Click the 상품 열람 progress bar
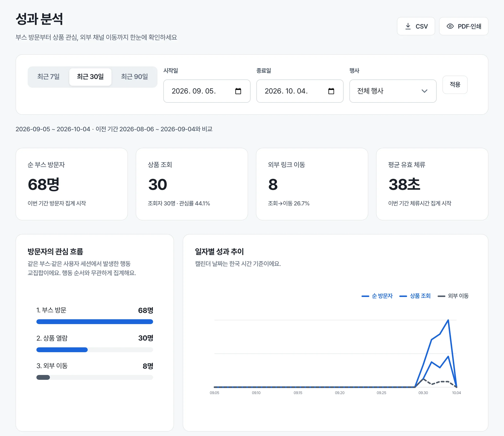 pos(95,350)
